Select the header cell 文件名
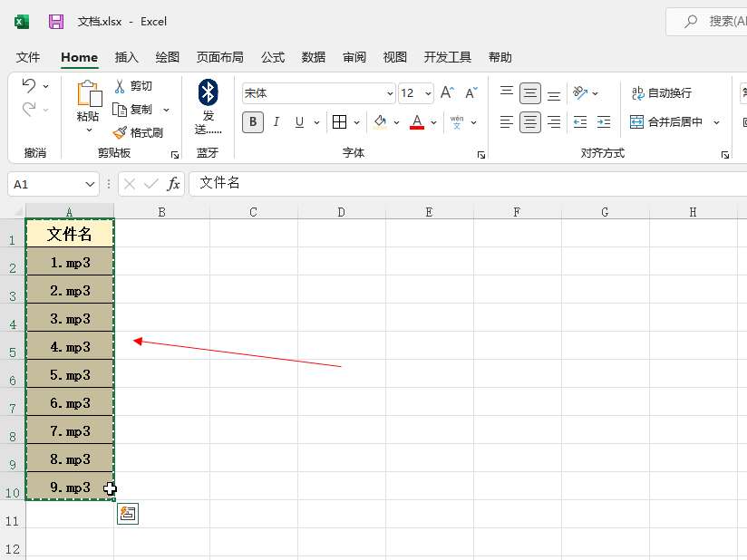This screenshot has height=560, width=747. click(70, 234)
